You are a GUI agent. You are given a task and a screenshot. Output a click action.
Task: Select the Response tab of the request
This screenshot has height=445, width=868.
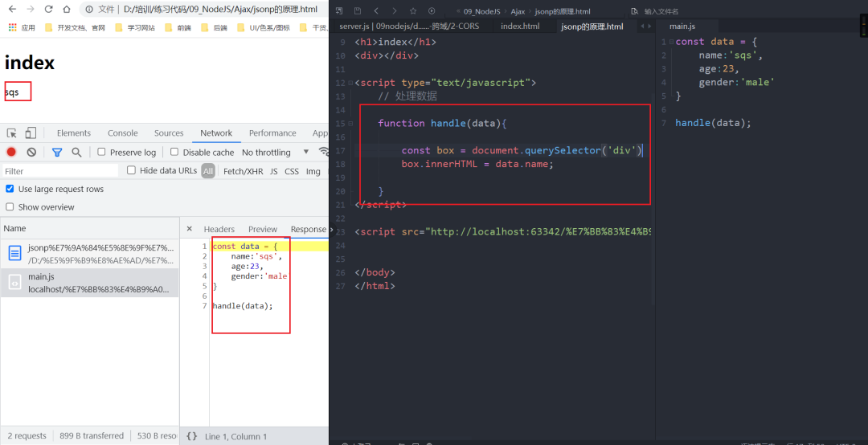pos(308,229)
